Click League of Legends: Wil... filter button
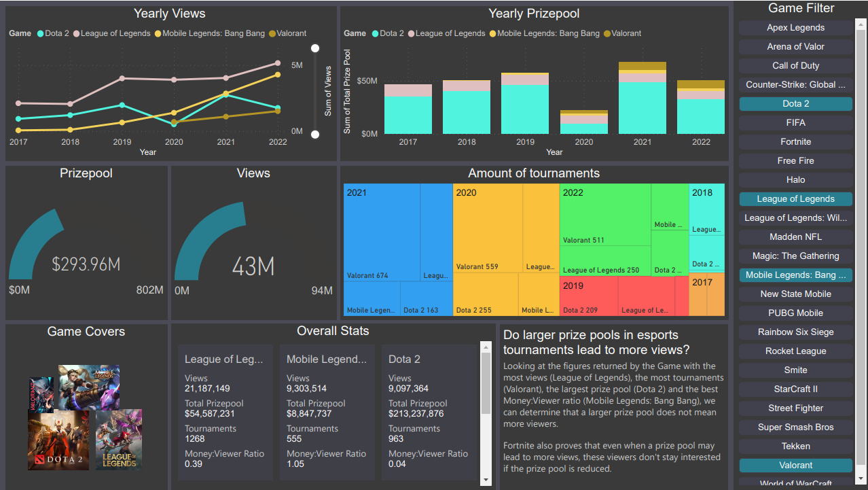868x490 pixels. pyautogui.click(x=795, y=218)
